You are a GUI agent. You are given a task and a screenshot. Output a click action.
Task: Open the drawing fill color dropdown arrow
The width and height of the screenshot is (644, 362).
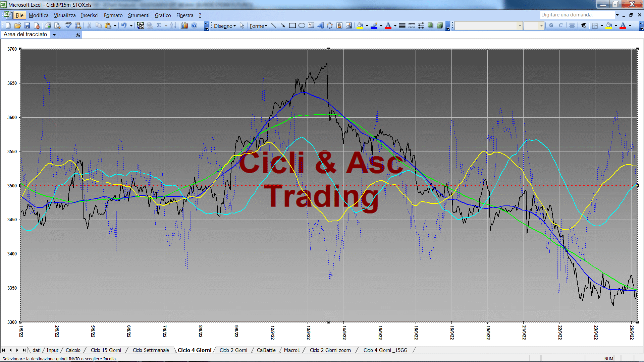click(x=367, y=25)
